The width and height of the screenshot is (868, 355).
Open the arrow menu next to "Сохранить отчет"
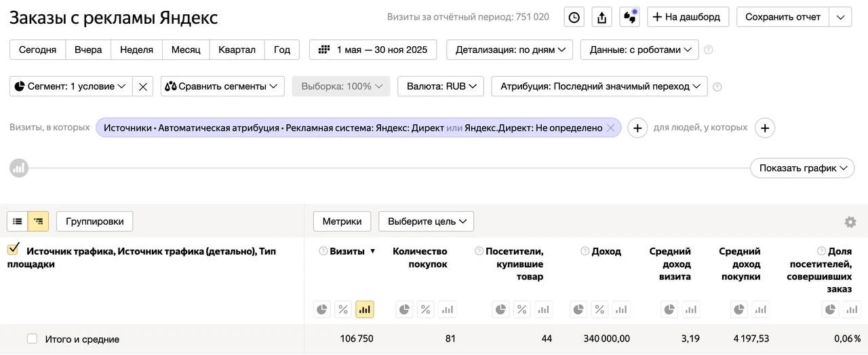(840, 17)
